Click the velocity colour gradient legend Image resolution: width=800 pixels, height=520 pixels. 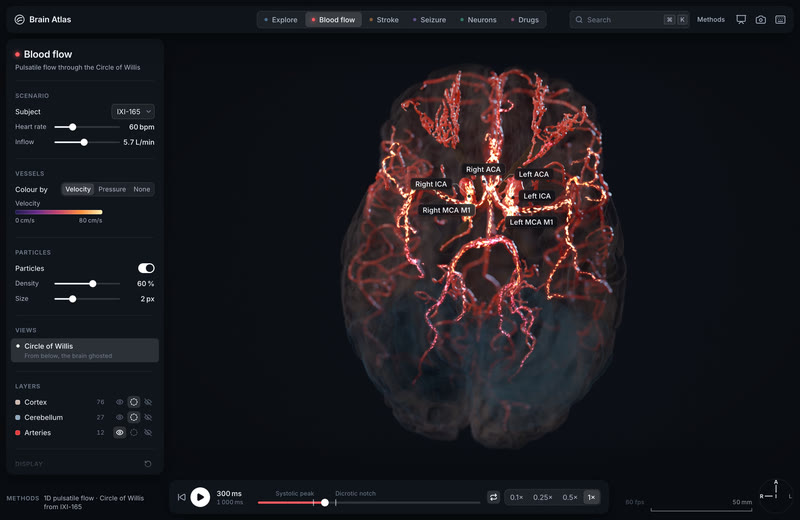[x=59, y=212]
